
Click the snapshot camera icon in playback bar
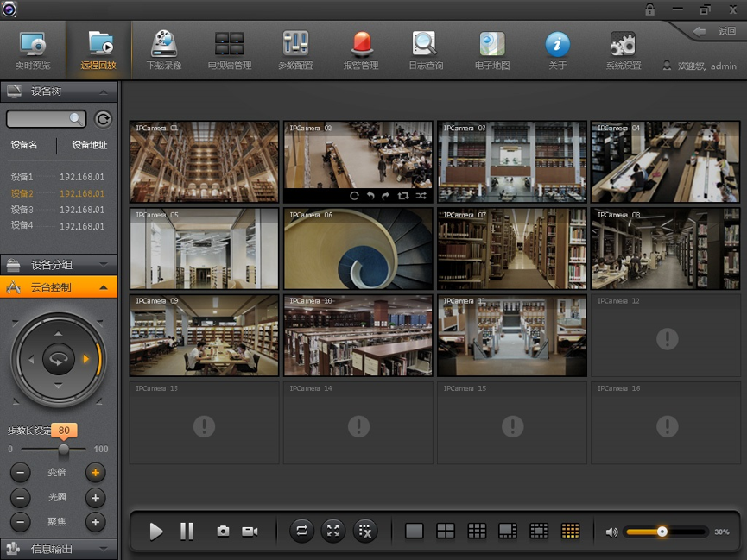(x=223, y=532)
